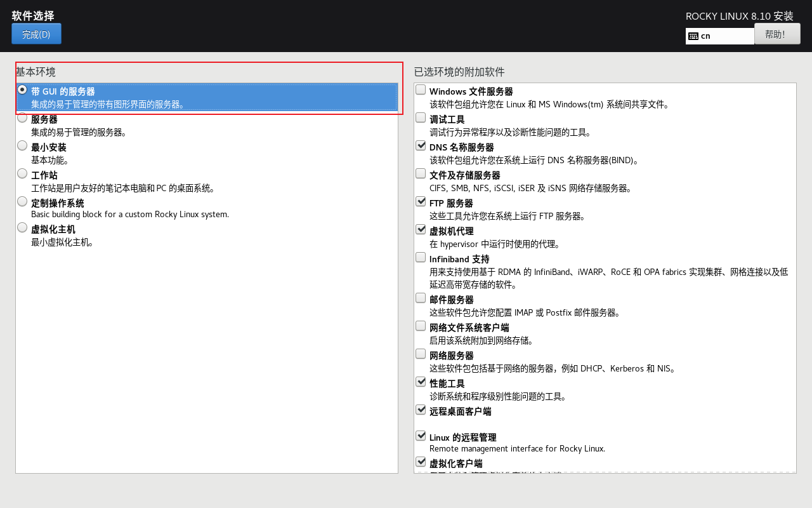Image resolution: width=812 pixels, height=508 pixels.
Task: Select the 虚拟化主机 virtualization host option
Action: (22, 227)
